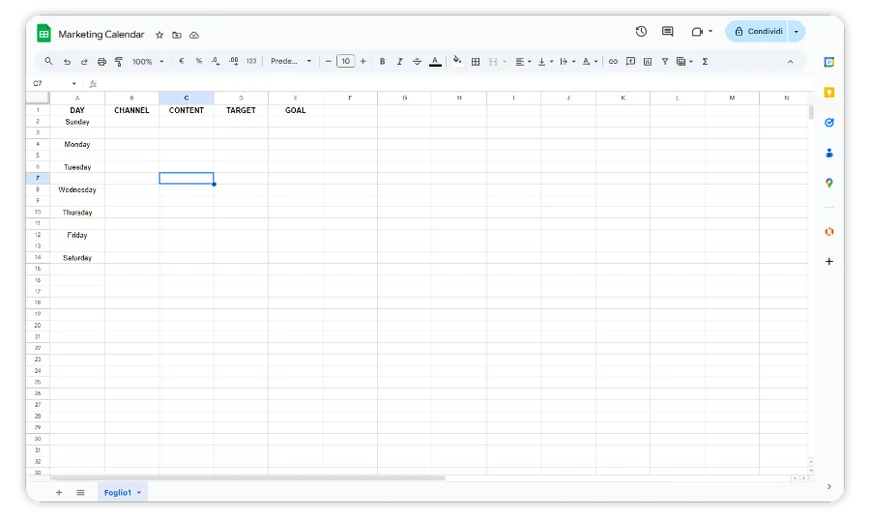
Task: Hide the side panel chevron
Action: (x=829, y=486)
